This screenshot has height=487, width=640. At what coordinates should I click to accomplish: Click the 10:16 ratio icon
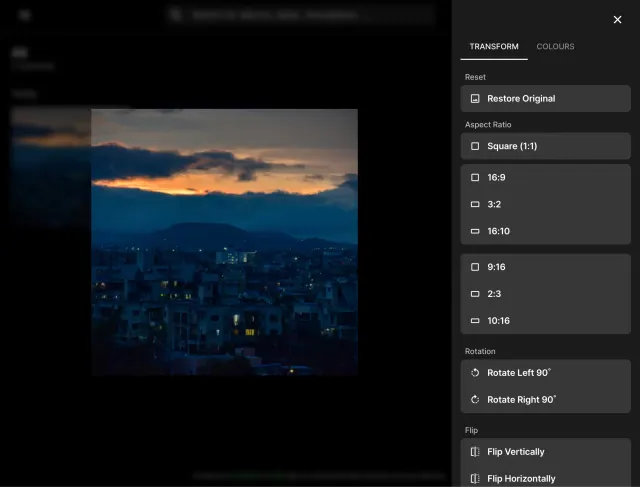pos(475,320)
